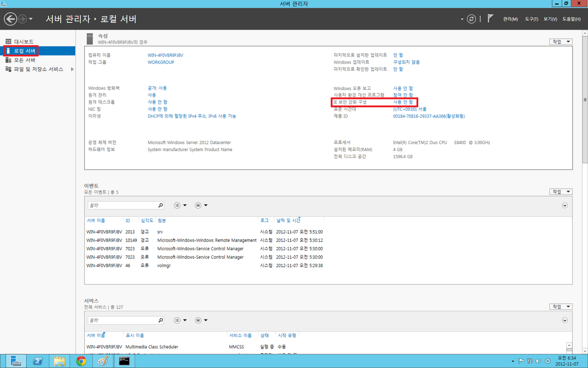Open the notifications flag in the header
Screen dimensions: 588x368
(490, 18)
